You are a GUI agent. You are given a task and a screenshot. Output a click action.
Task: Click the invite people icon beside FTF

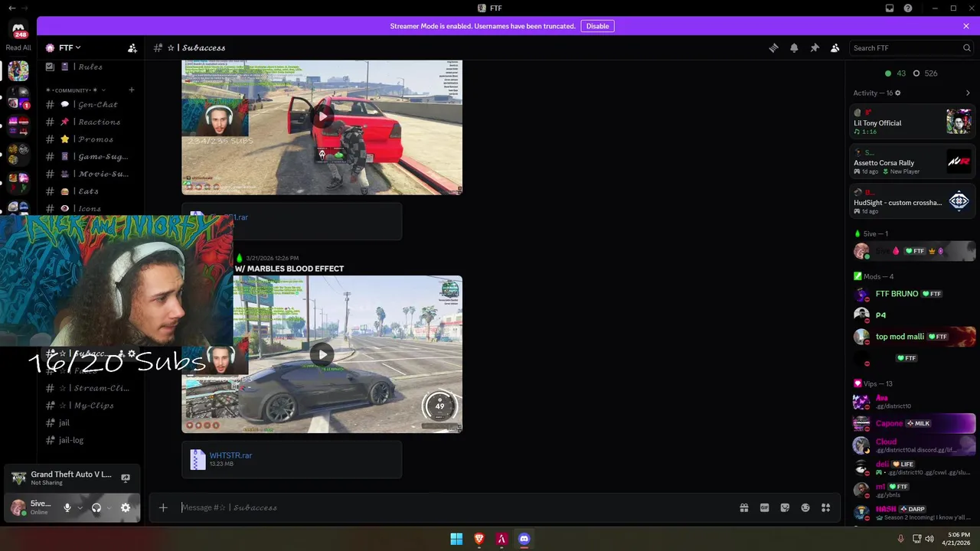(132, 47)
